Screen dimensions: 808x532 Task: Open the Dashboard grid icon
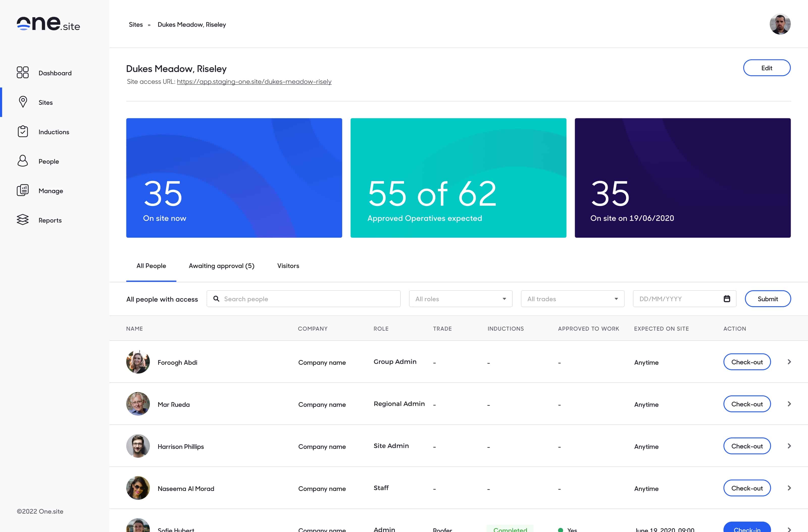(23, 73)
